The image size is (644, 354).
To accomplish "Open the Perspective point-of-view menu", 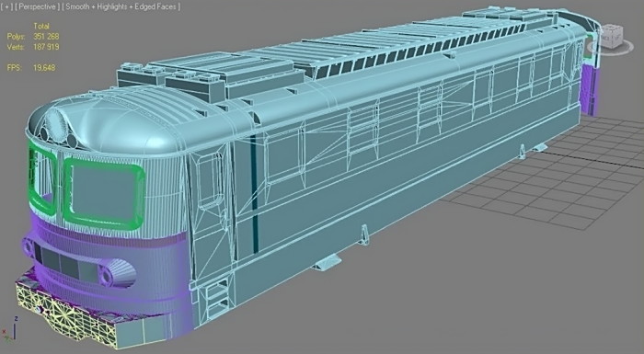I will 37,7.
